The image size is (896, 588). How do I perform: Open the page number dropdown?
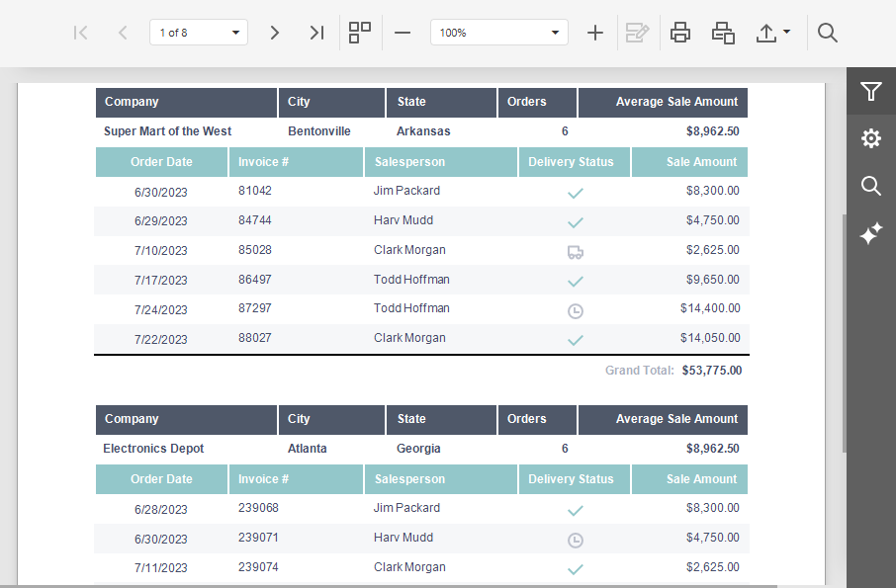[235, 33]
